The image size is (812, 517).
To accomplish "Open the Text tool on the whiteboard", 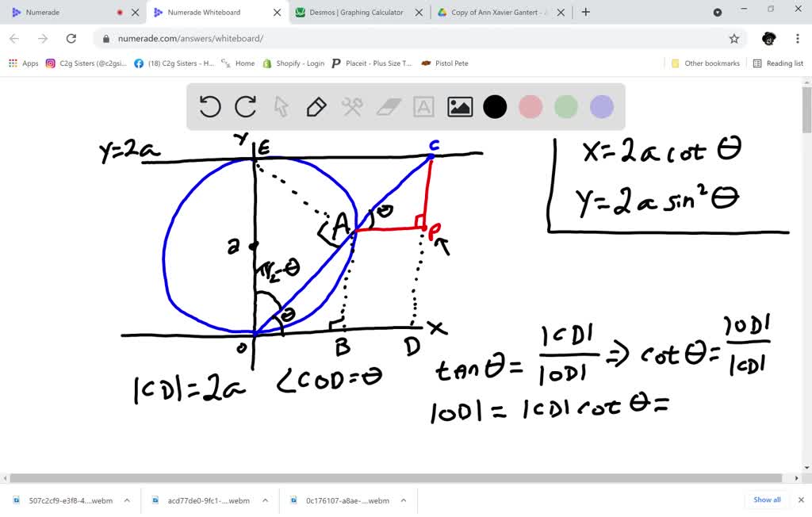I will pos(423,106).
